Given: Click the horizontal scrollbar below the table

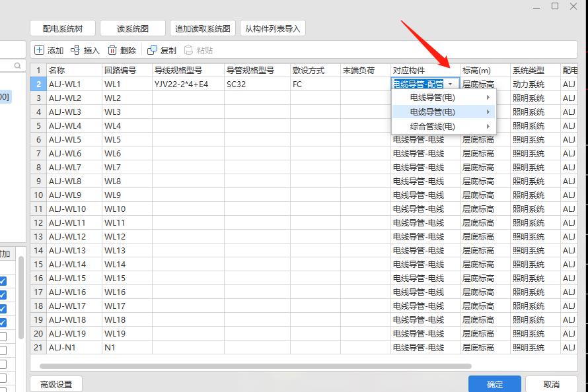Looking at the screenshot, I should tap(256, 366).
